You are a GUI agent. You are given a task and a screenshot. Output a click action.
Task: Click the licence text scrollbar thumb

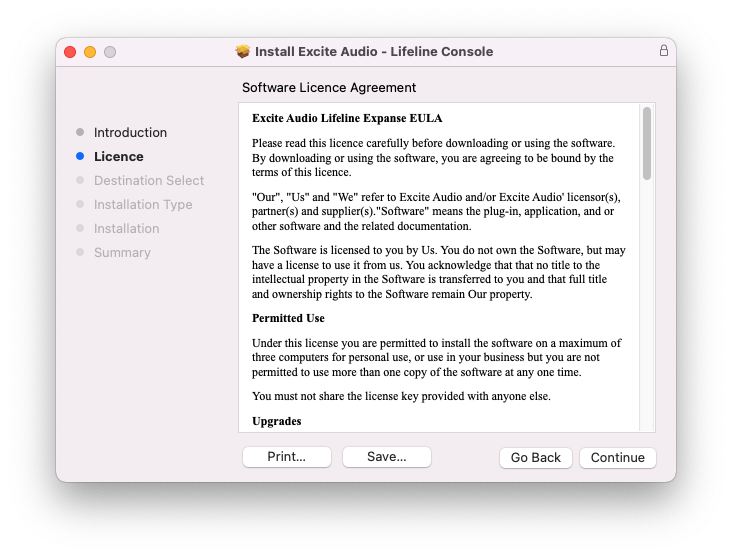[x=647, y=143]
